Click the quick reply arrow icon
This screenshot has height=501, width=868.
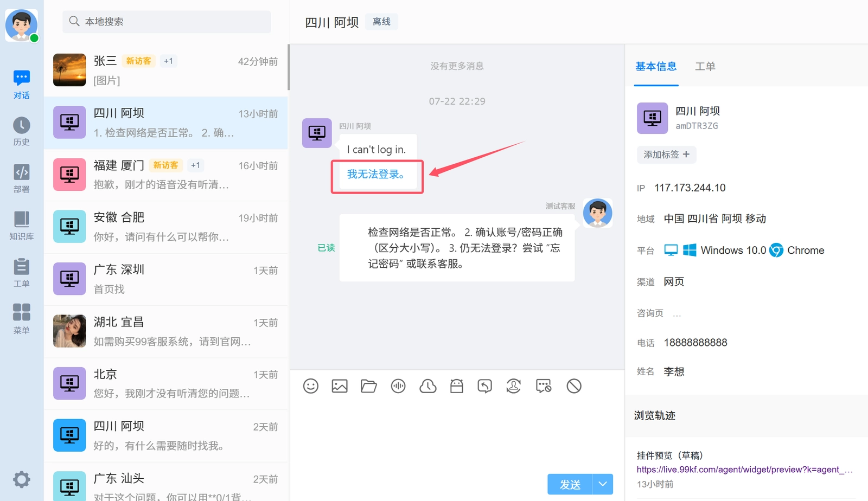(x=485, y=386)
